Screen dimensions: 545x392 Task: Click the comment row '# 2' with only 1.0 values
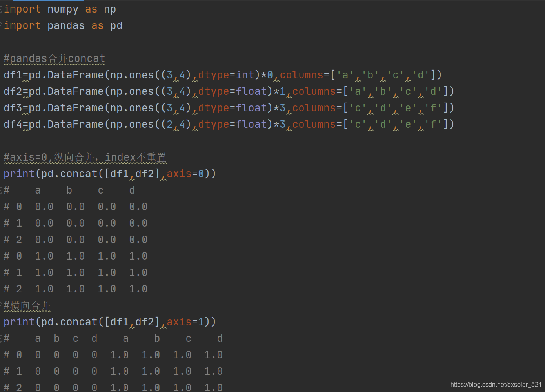tap(76, 289)
